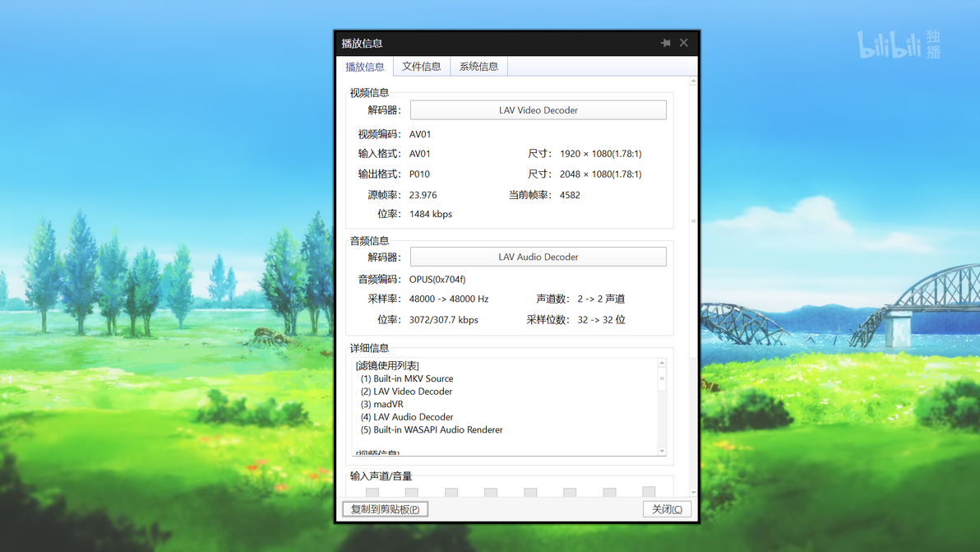Open the 系统信息 tab
980x552 pixels.
click(x=478, y=67)
